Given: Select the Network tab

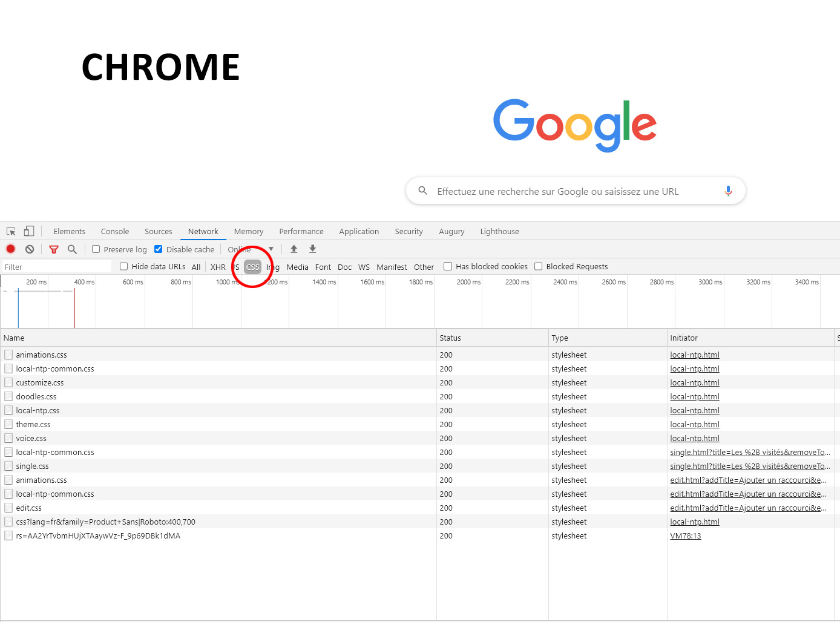Looking at the screenshot, I should coord(203,231).
